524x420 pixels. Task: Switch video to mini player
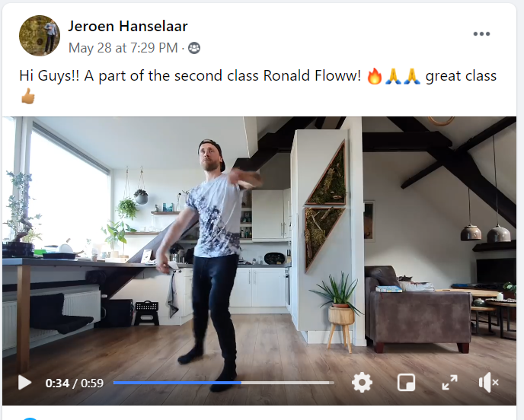click(406, 383)
